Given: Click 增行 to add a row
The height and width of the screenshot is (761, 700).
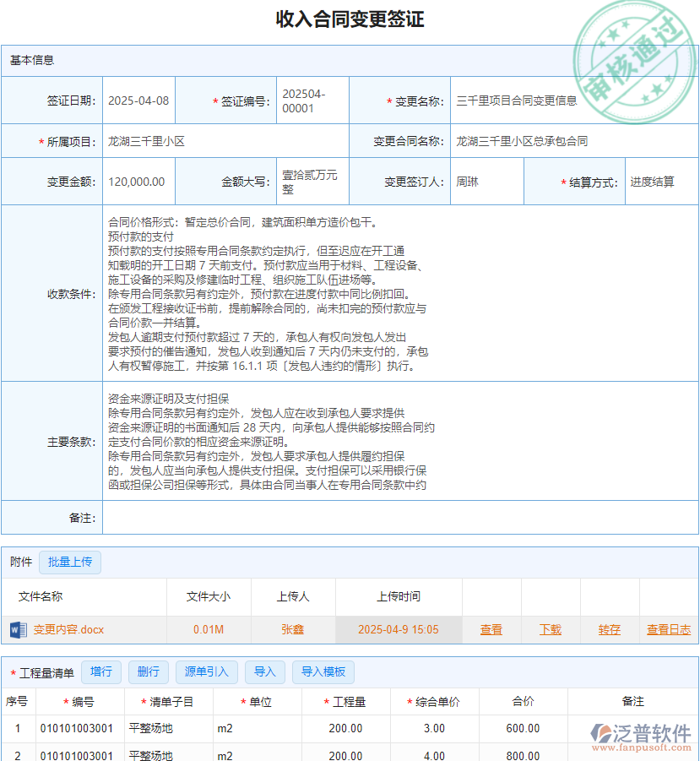Looking at the screenshot, I should tap(101, 671).
